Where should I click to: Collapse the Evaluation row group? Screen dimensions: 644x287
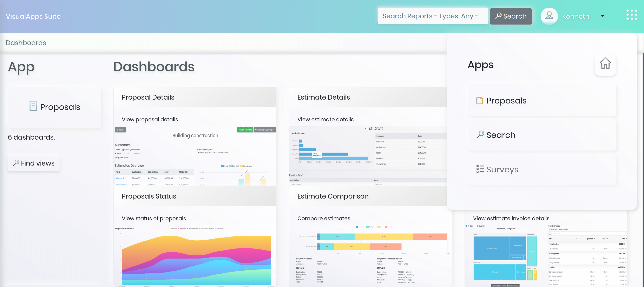550,244
